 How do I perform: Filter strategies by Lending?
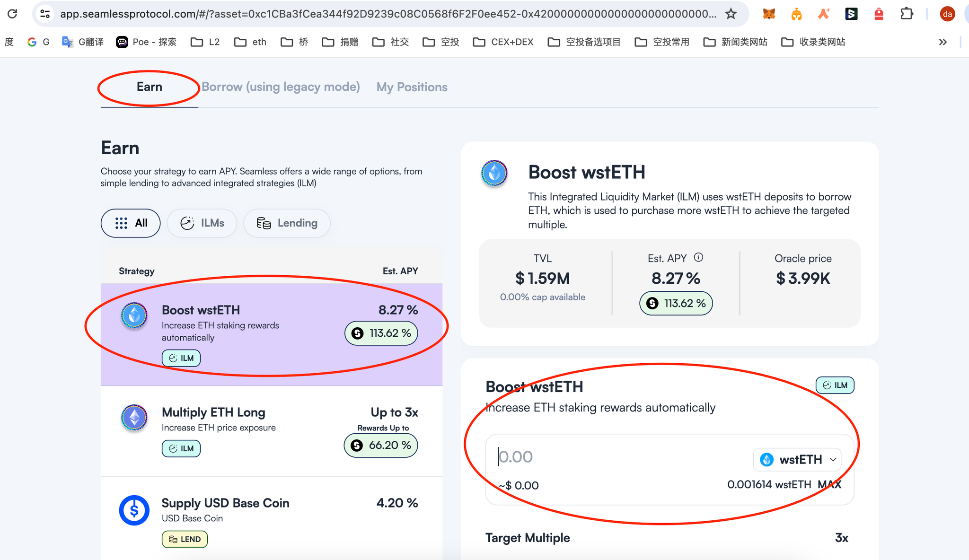(x=287, y=223)
